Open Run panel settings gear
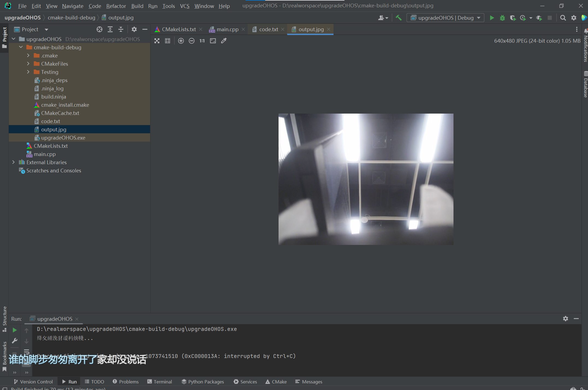Image resolution: width=588 pixels, height=390 pixels. (566, 319)
